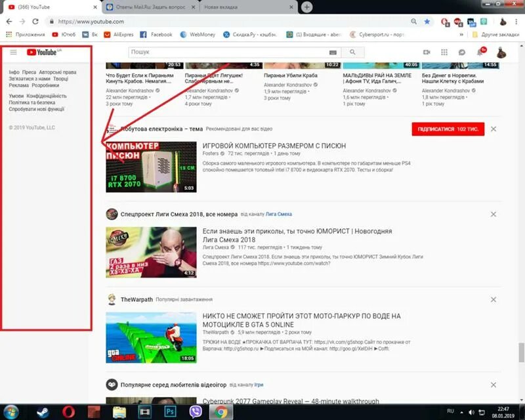
Task: Bookmark this page with the star
Action: coord(427,22)
